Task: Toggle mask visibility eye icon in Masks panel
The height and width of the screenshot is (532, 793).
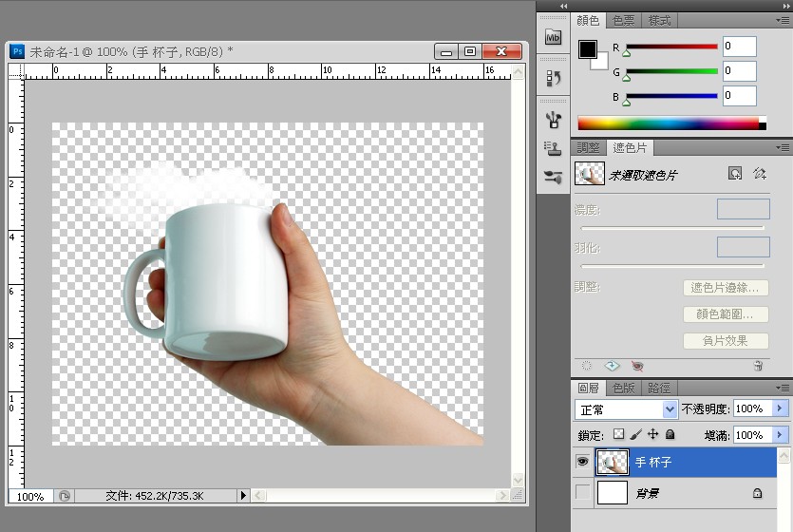Action: pyautogui.click(x=638, y=365)
